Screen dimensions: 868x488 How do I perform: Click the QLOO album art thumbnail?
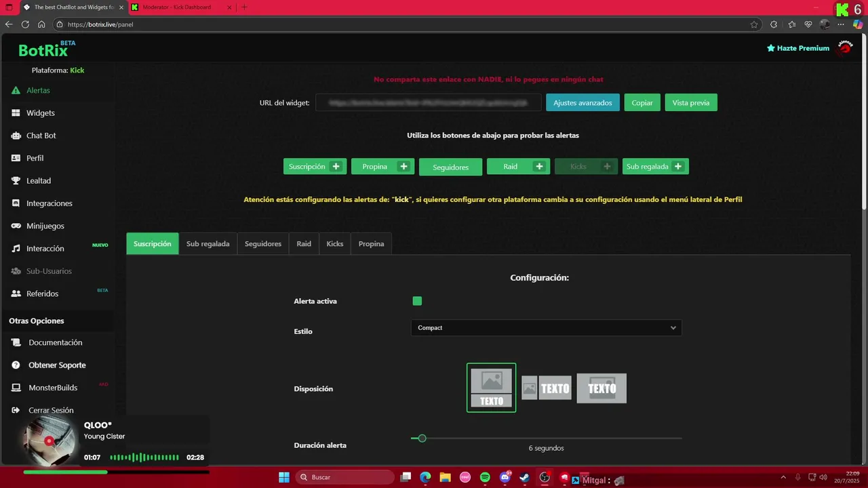tap(49, 441)
